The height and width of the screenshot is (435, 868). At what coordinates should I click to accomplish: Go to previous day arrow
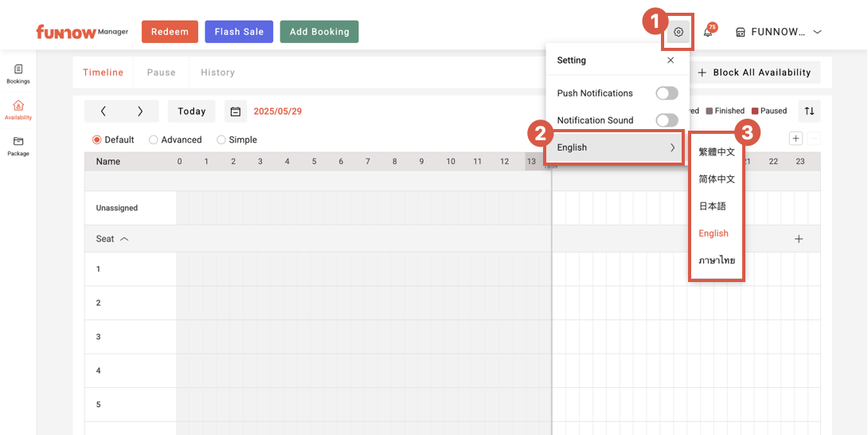pos(104,112)
